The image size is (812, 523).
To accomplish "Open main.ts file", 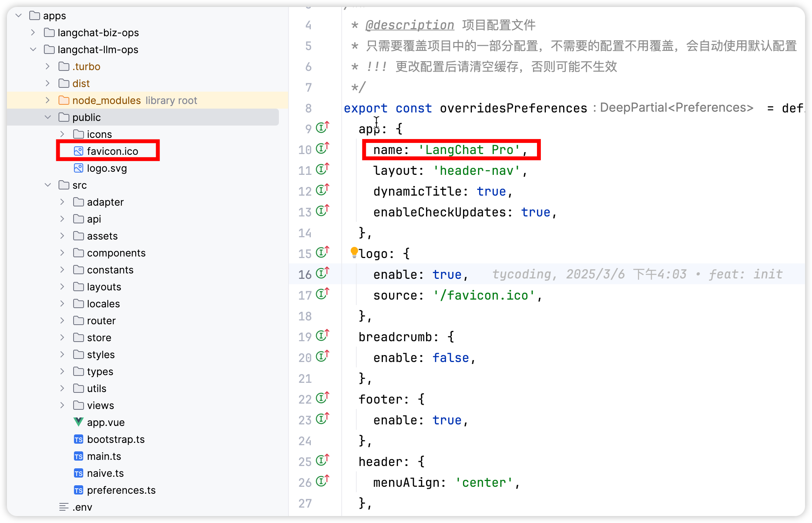I will [104, 456].
